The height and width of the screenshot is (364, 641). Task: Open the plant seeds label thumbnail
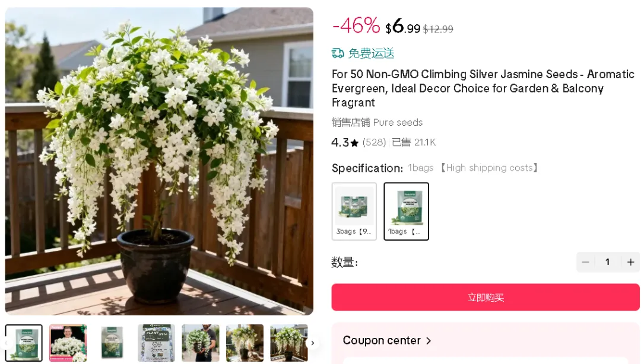tap(156, 343)
